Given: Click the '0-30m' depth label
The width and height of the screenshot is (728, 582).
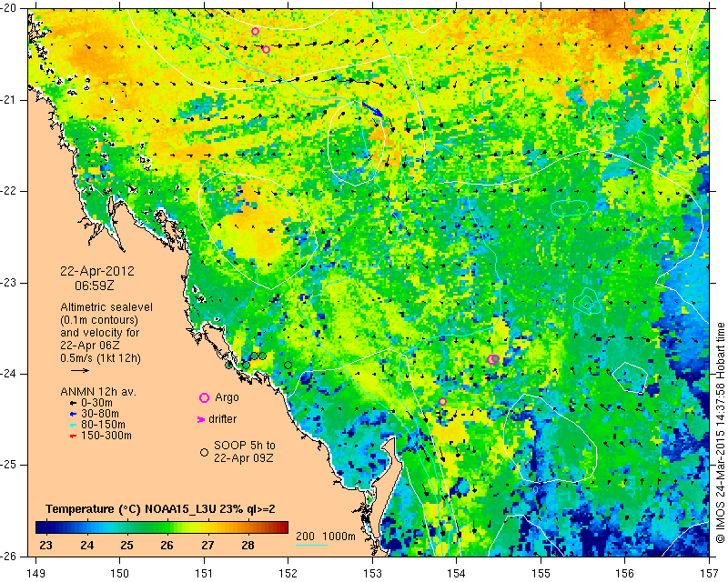Looking at the screenshot, I should click(x=96, y=403).
